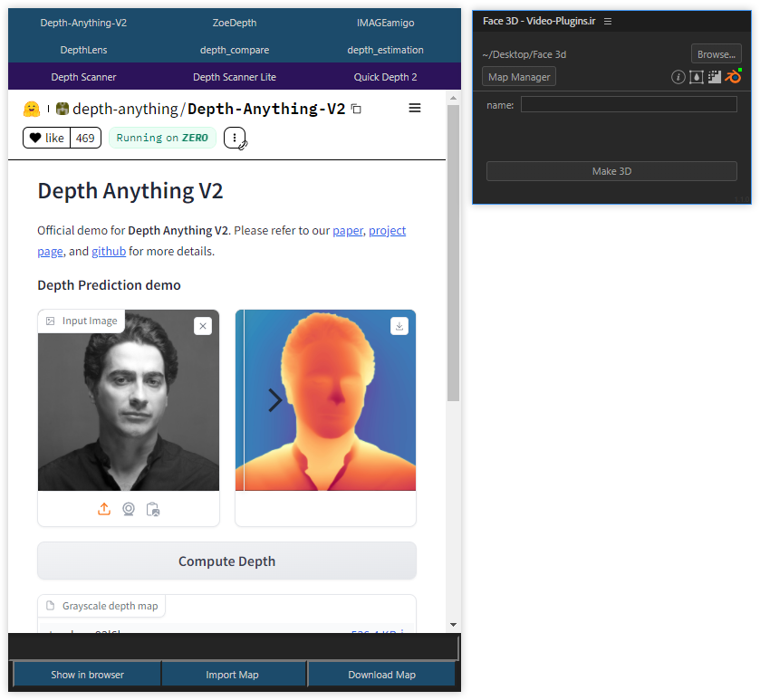Download the colored depth map image
The height and width of the screenshot is (700, 760).
(399, 326)
